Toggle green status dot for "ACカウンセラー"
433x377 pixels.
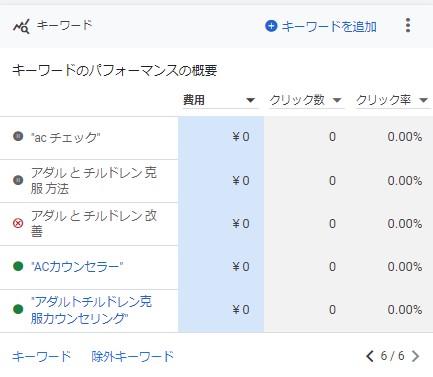click(18, 266)
